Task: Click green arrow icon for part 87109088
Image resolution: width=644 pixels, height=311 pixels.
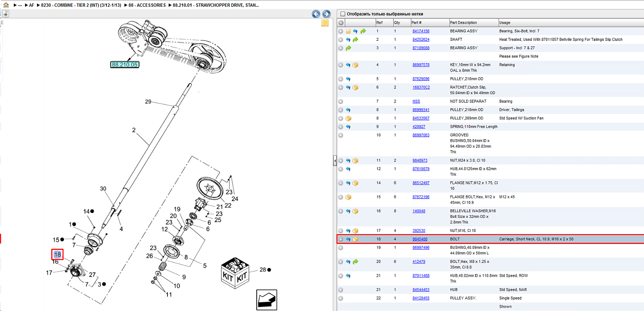Action: point(348,48)
